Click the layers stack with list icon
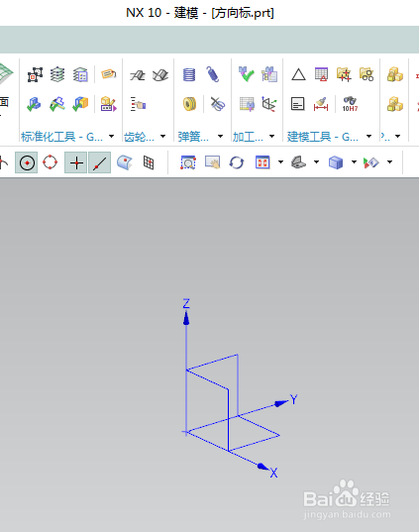 click(80, 74)
